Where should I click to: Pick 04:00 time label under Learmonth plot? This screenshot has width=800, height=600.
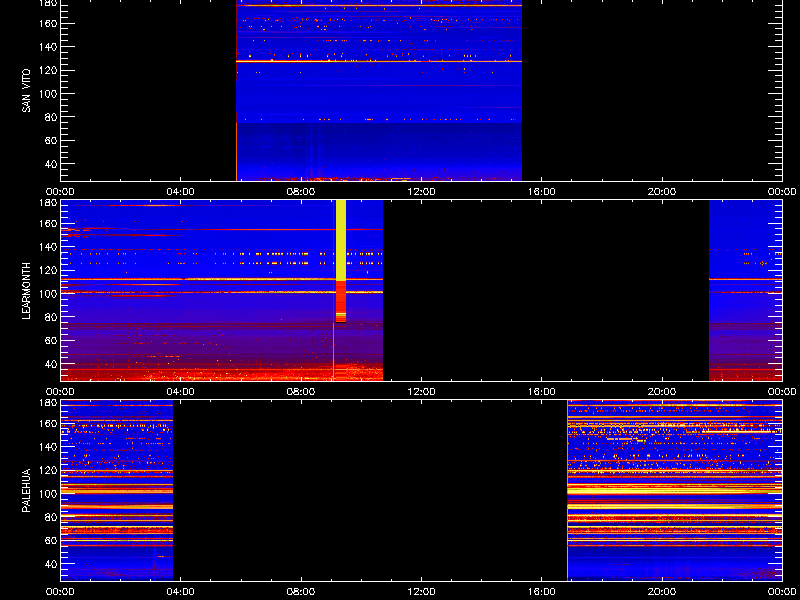(181, 392)
